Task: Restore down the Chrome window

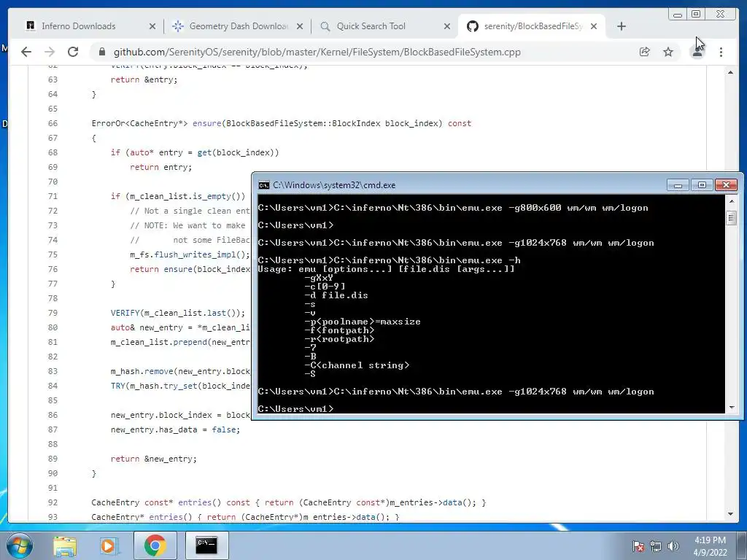Action: (x=696, y=15)
